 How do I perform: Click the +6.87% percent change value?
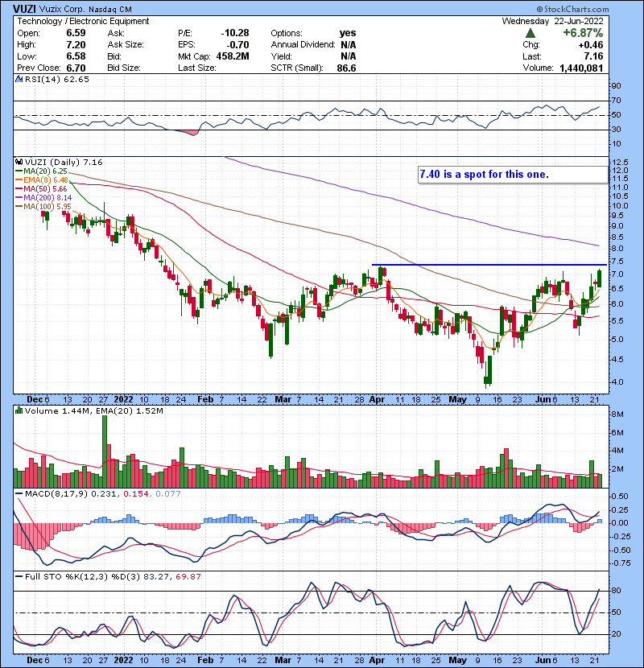click(583, 33)
